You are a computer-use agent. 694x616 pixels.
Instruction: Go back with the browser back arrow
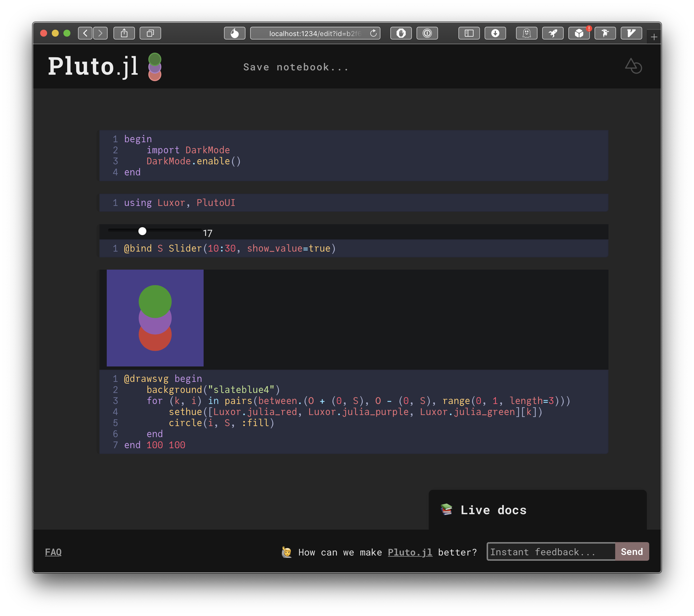85,33
